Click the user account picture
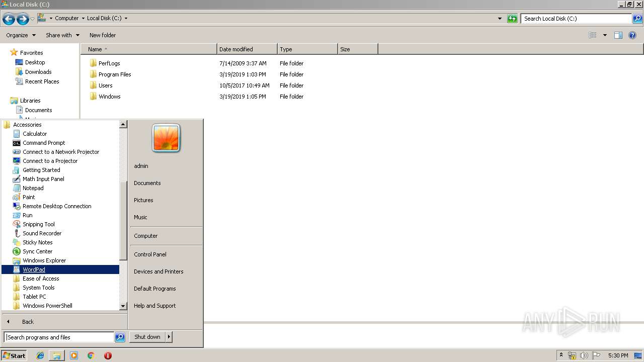Viewport: 644px width, 362px height. (x=166, y=138)
